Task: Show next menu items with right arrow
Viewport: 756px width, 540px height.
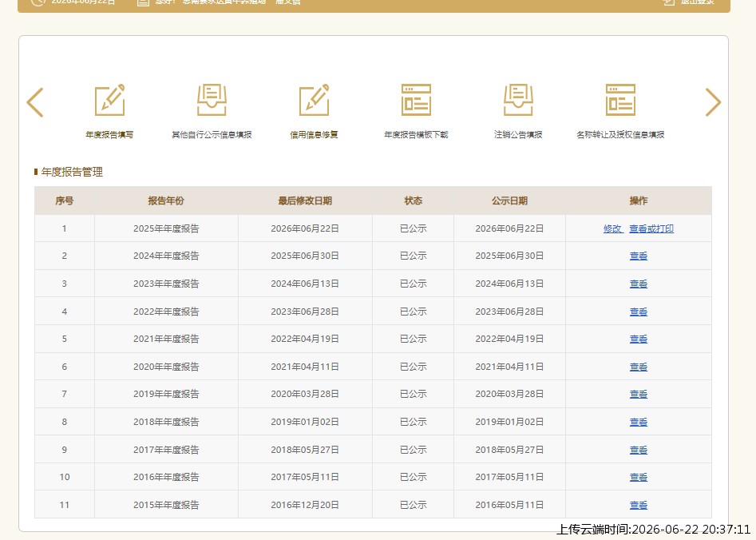Action: 713,102
